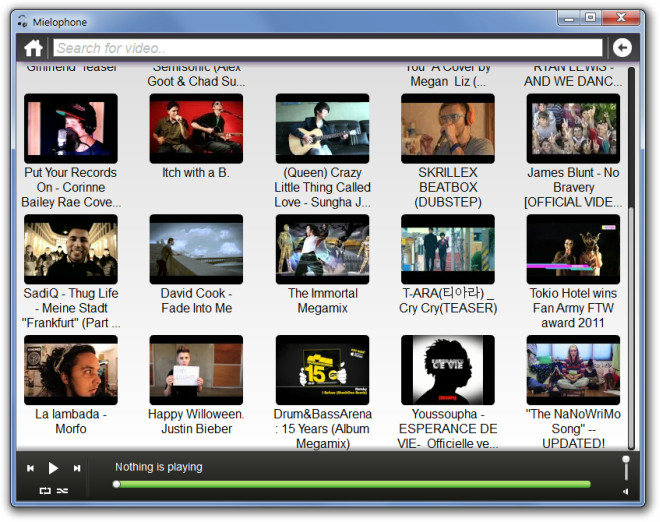Click the Home icon
The height and width of the screenshot is (522, 660).
pyautogui.click(x=34, y=48)
